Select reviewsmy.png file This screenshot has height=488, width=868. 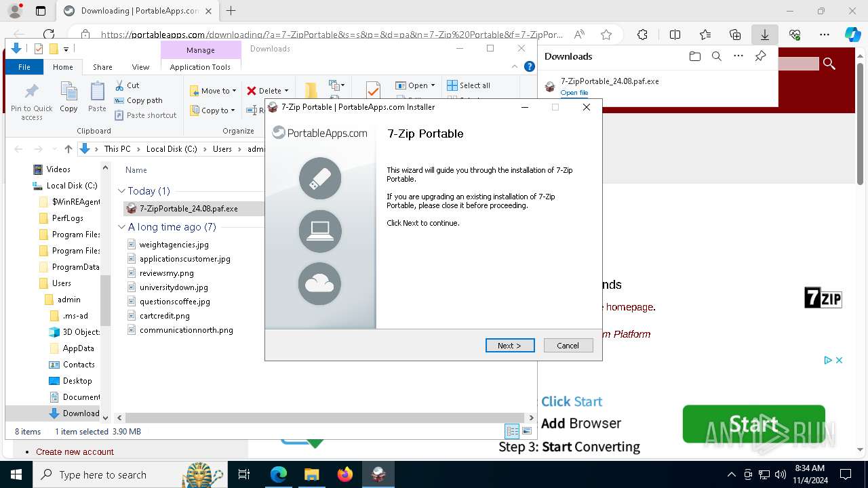click(166, 273)
